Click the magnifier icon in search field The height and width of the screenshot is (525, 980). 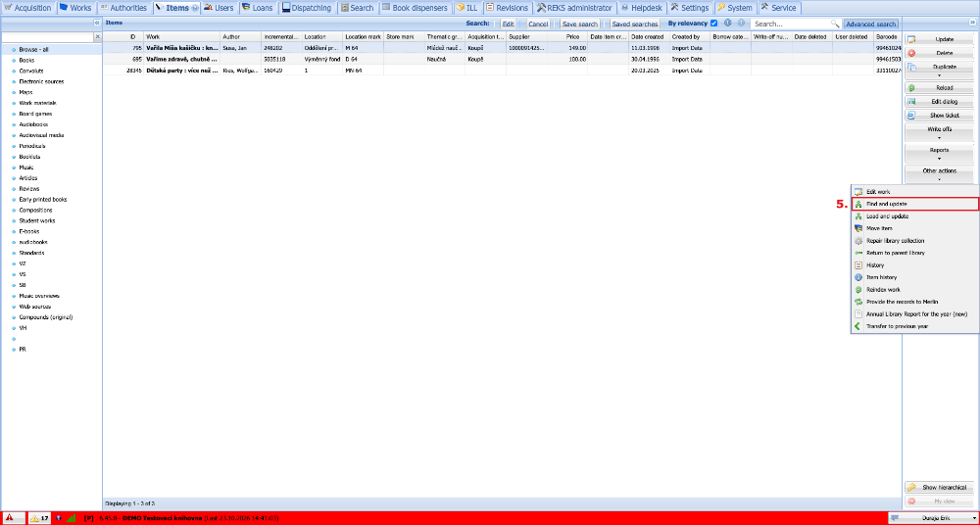(834, 24)
